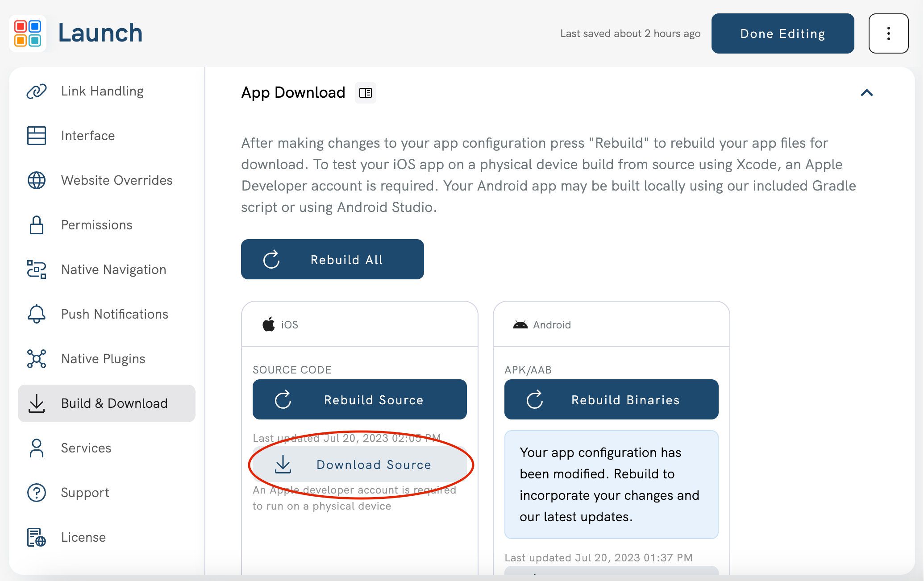Click the Native Navigation icon
Viewport: 924px width, 581px height.
[x=36, y=269]
